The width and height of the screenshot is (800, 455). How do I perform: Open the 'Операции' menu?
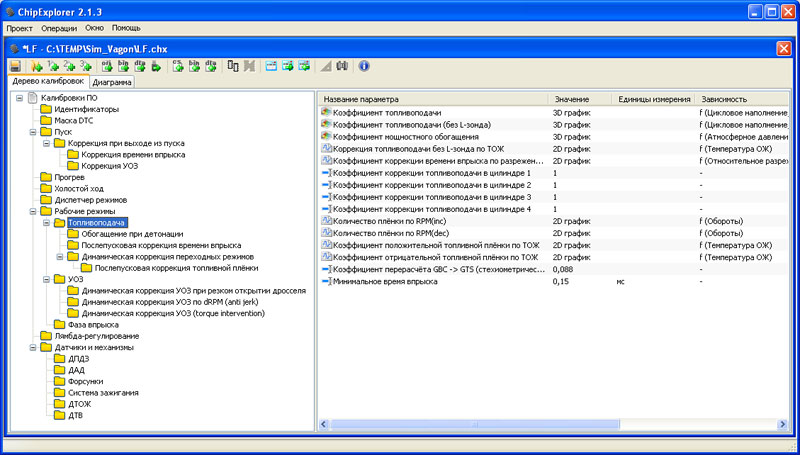pos(59,28)
